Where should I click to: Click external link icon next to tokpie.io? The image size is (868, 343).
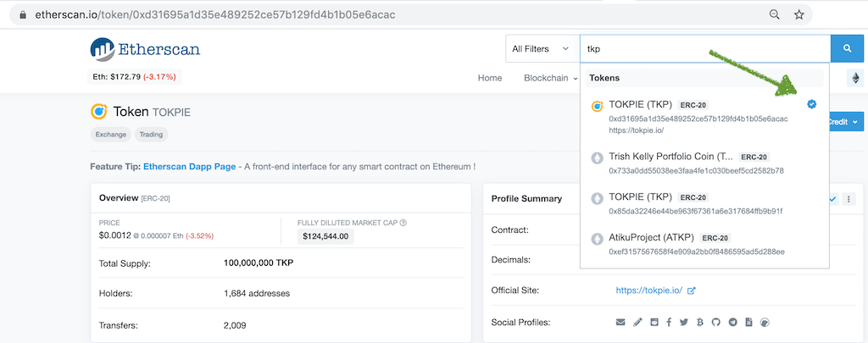coord(691,290)
